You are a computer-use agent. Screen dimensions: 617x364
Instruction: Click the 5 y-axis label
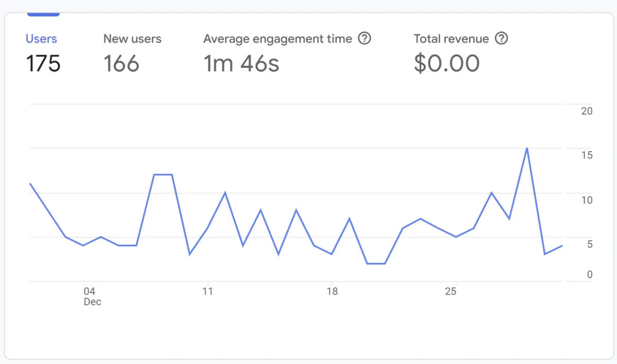(590, 244)
